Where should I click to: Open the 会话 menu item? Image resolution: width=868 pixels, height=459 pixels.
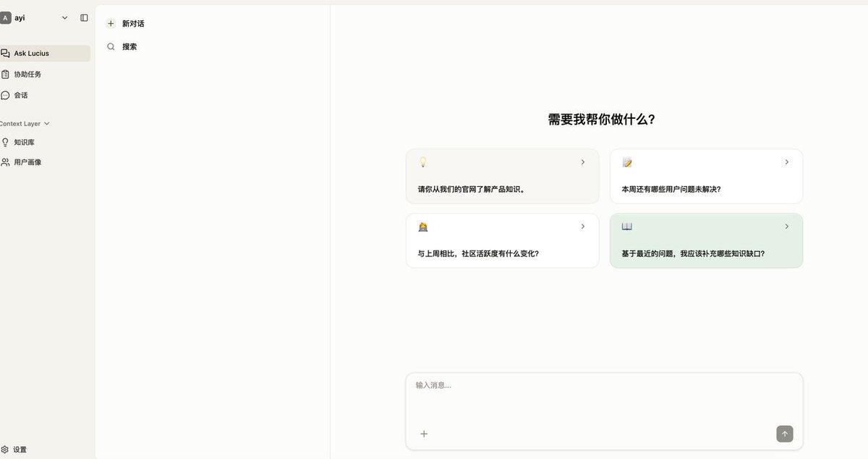click(45, 95)
